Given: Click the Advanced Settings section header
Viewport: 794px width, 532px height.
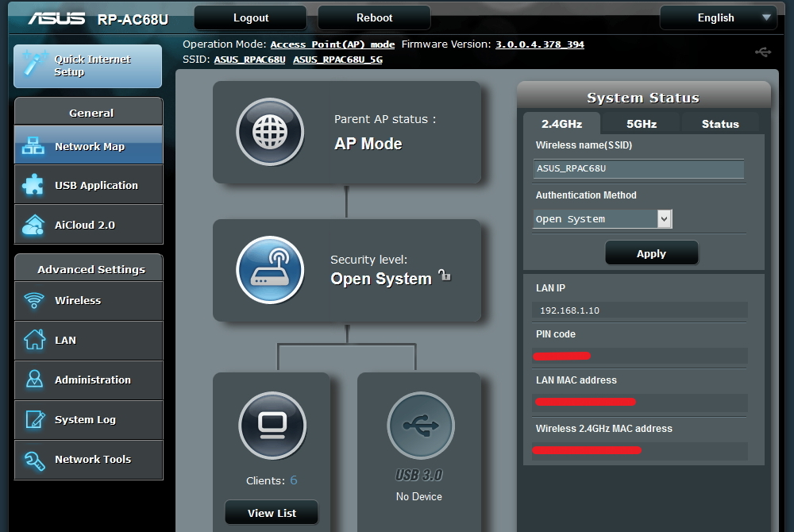Looking at the screenshot, I should click(x=91, y=269).
